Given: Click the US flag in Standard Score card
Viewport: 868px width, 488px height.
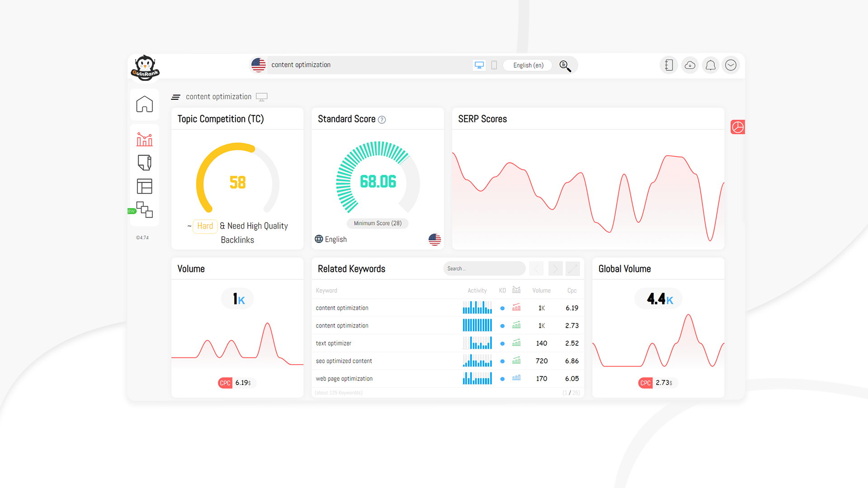Looking at the screenshot, I should point(435,239).
